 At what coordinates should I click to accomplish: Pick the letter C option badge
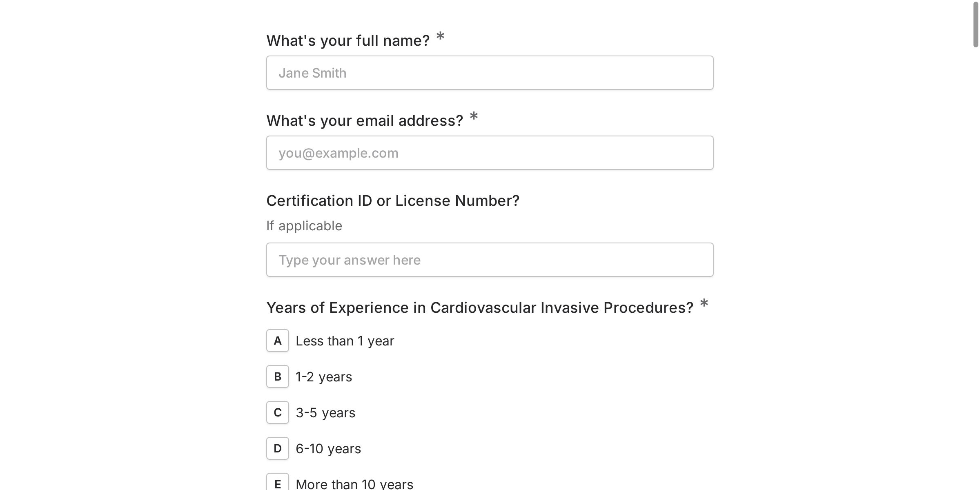coord(278,412)
